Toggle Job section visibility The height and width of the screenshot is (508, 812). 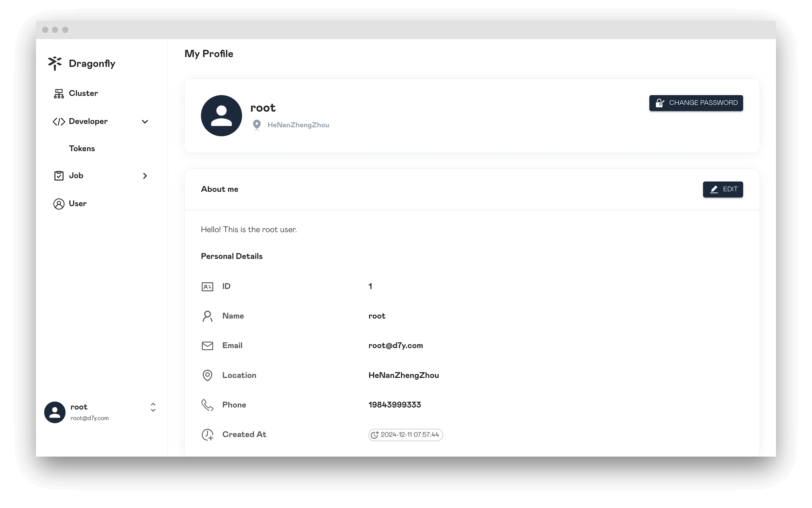click(x=145, y=175)
